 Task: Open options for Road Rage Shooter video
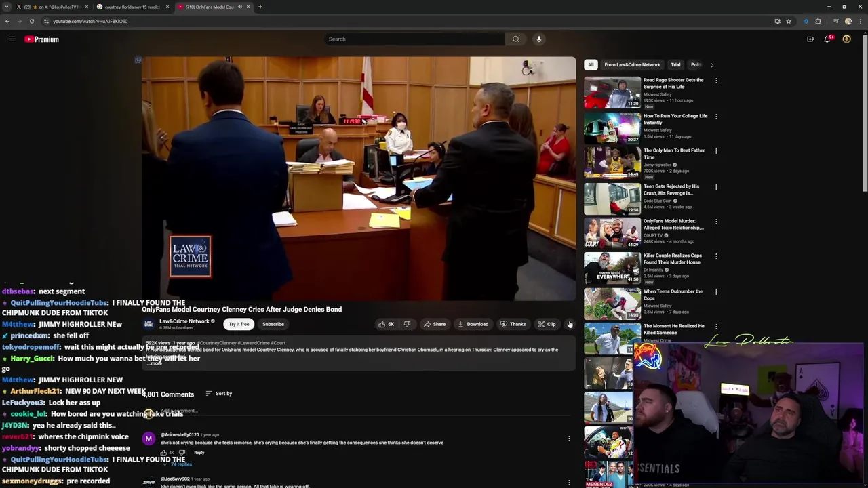[x=716, y=81]
